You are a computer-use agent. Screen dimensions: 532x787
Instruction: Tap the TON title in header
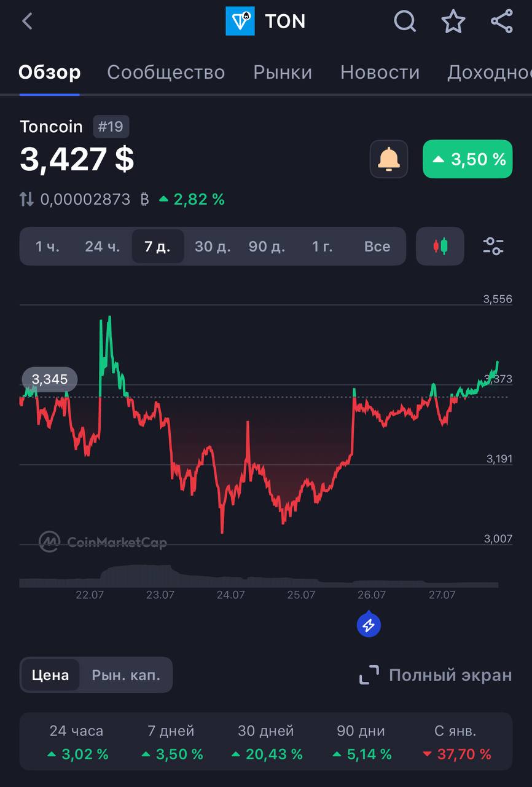coord(285,22)
